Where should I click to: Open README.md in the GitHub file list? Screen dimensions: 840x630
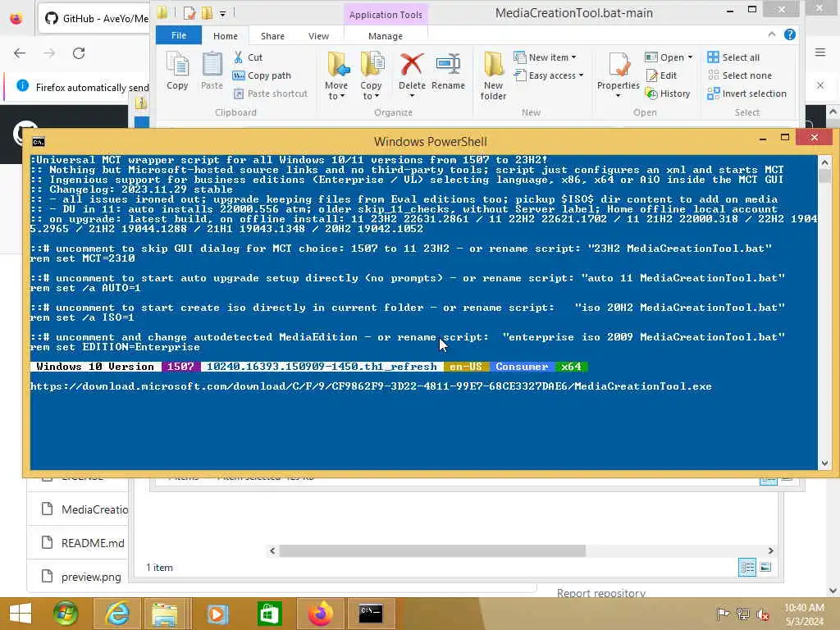93,543
